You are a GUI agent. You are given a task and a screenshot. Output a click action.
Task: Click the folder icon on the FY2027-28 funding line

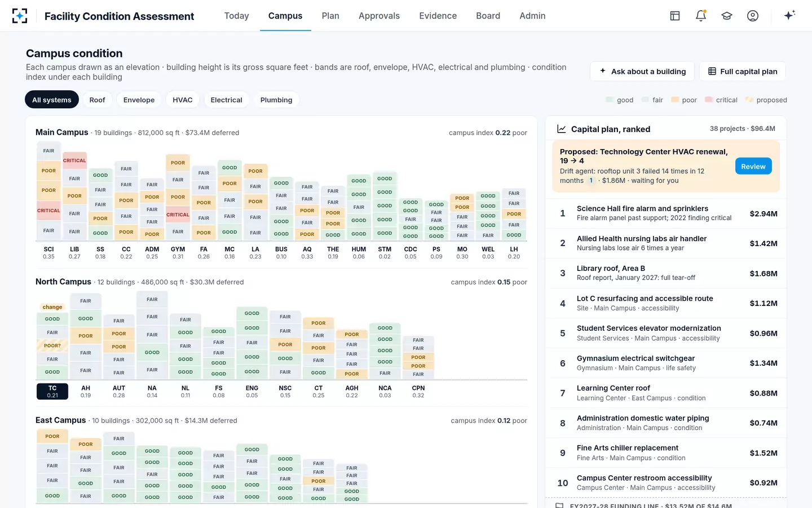[559, 506]
